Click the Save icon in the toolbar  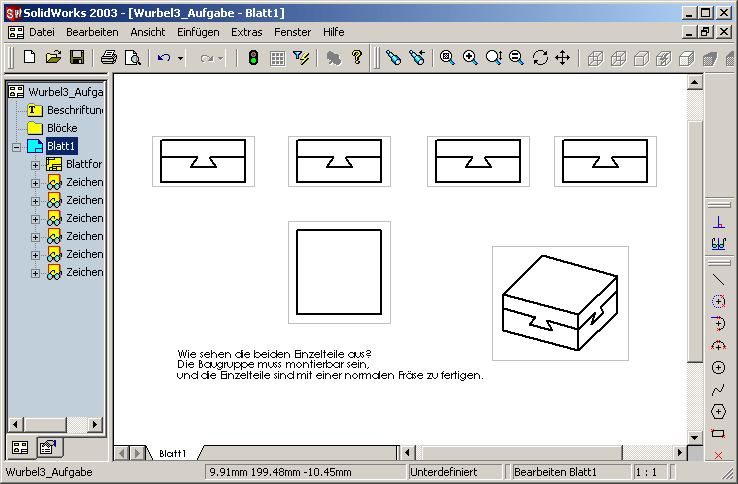pos(77,58)
